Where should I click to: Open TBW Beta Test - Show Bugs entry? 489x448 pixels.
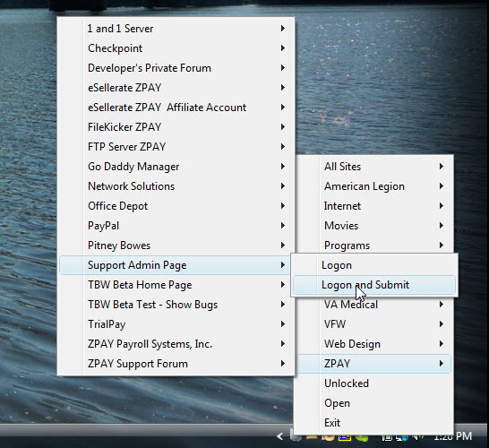[x=176, y=305]
